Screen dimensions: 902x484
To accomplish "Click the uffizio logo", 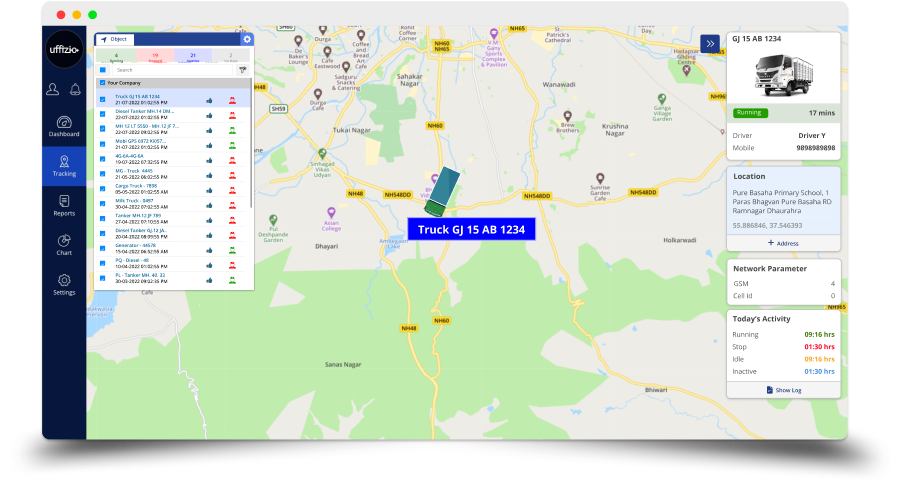I will (64, 49).
